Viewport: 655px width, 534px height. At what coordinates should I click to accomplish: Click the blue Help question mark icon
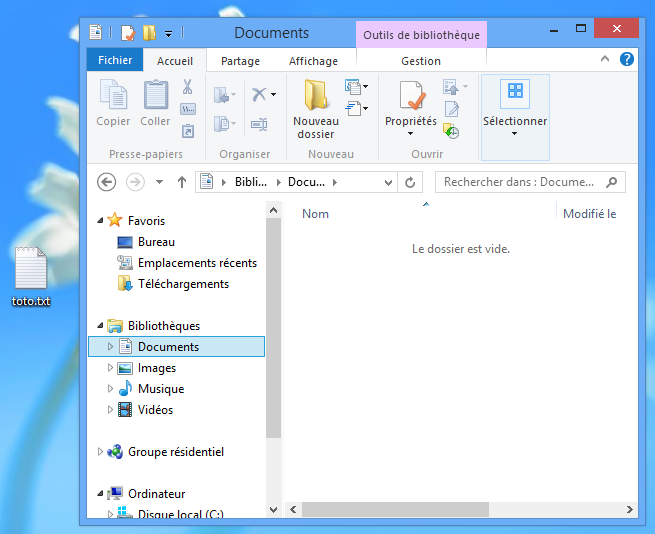[x=627, y=59]
